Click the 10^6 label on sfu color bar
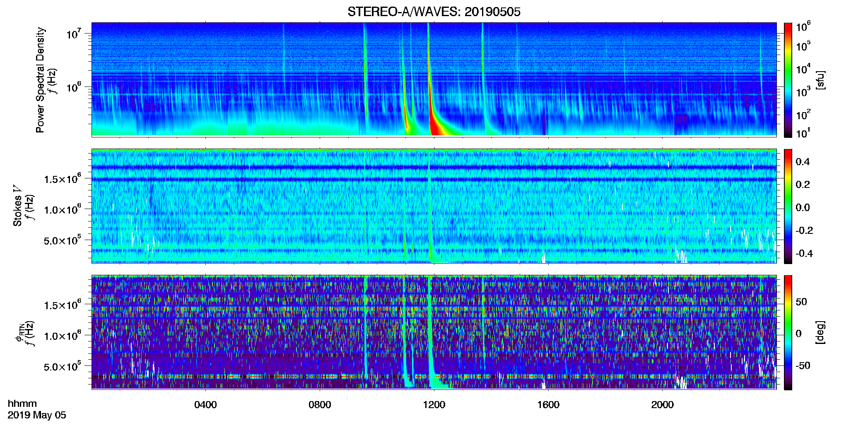The height and width of the screenshot is (447, 868). pyautogui.click(x=803, y=27)
